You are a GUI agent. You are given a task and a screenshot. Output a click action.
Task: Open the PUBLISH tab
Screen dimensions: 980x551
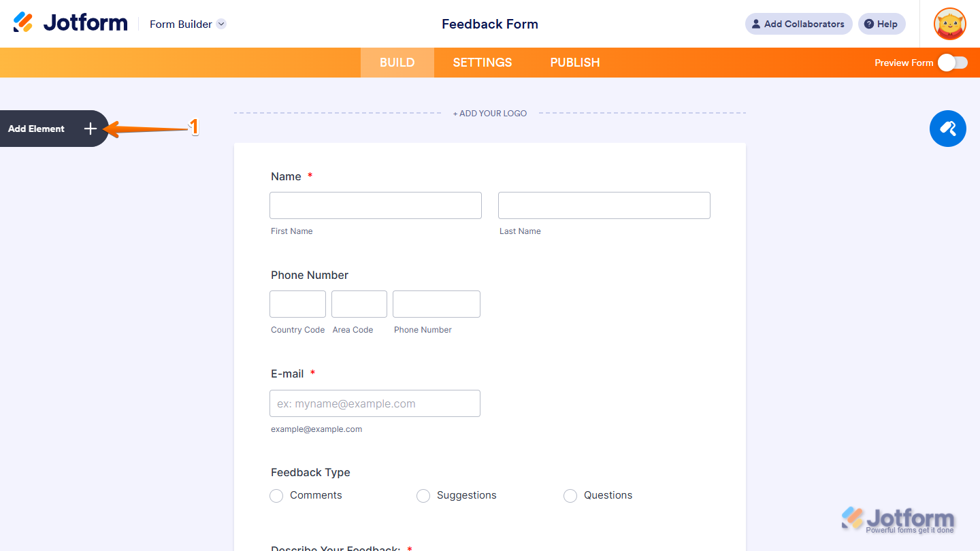pyautogui.click(x=575, y=63)
